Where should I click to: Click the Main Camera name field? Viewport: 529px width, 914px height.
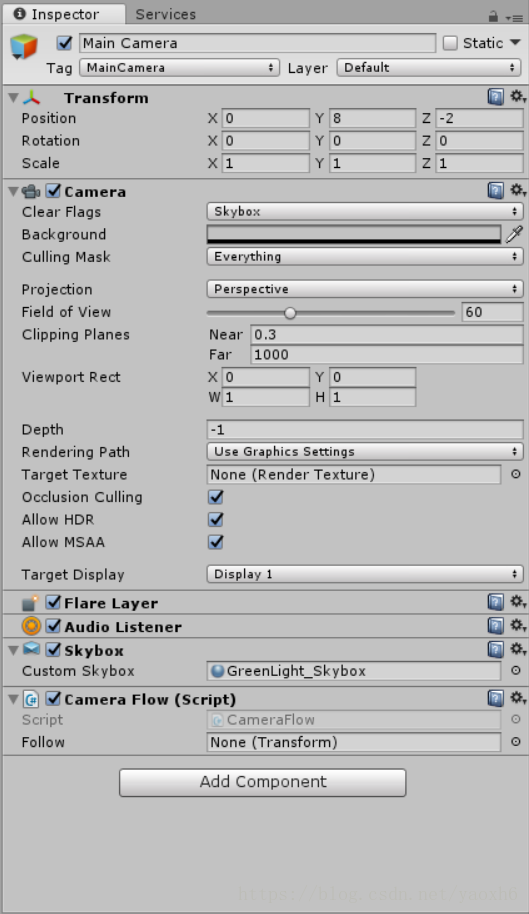258,43
